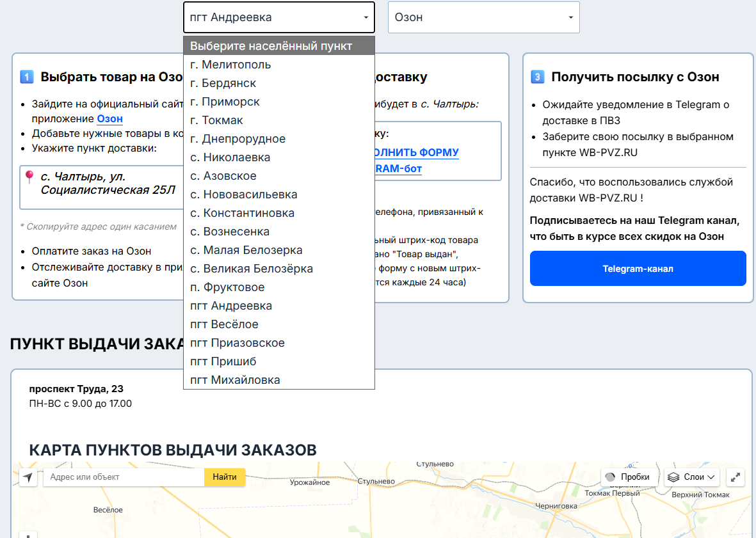Choose г. Бердянск from the list
This screenshot has width=756, height=538.
[279, 83]
